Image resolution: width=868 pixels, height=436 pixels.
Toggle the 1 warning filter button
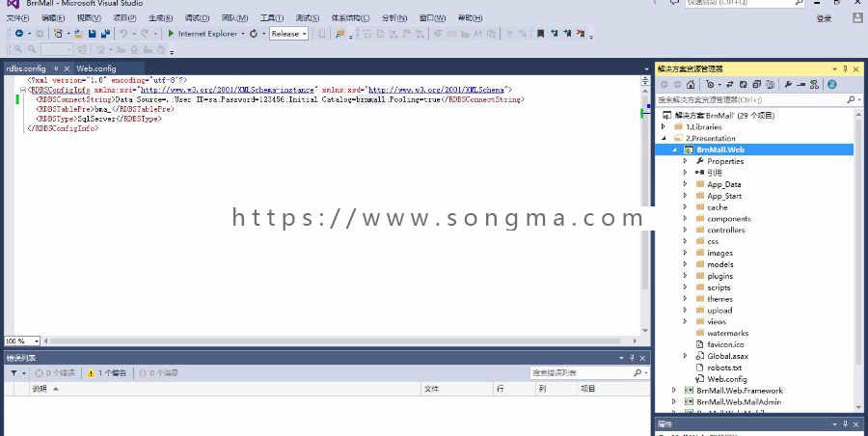pos(107,373)
